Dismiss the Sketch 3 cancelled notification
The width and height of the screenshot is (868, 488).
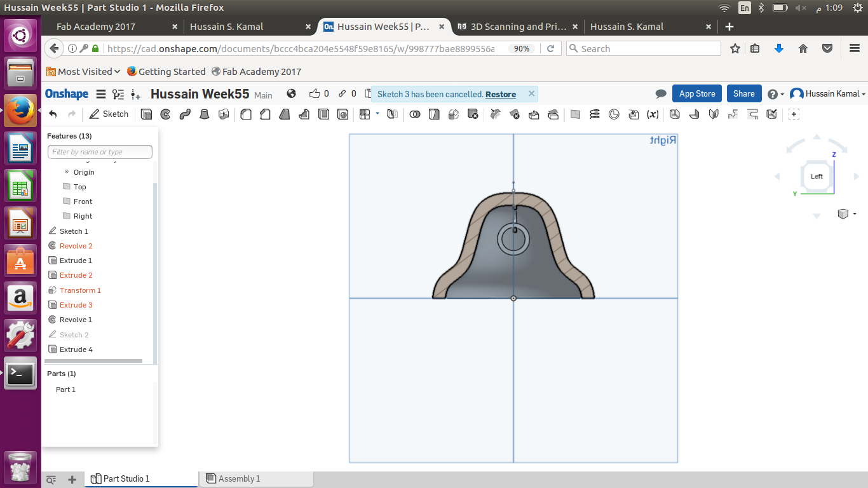531,94
